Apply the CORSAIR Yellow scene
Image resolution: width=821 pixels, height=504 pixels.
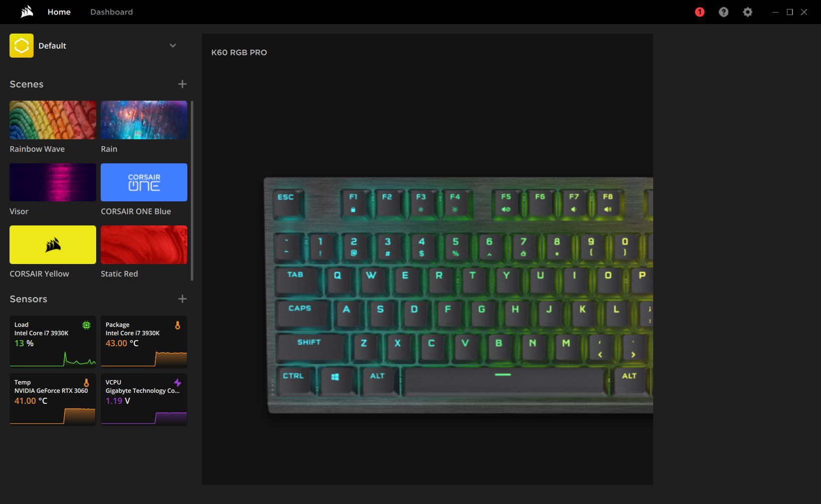53,244
